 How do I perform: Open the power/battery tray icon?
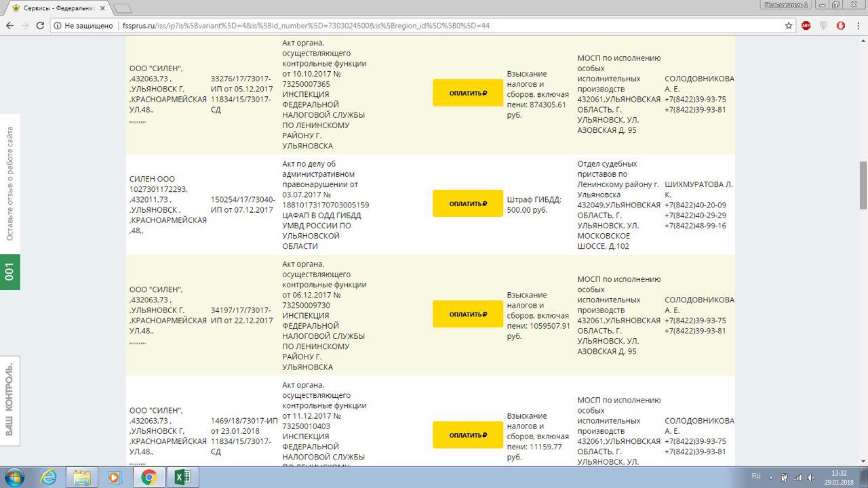(x=783, y=477)
